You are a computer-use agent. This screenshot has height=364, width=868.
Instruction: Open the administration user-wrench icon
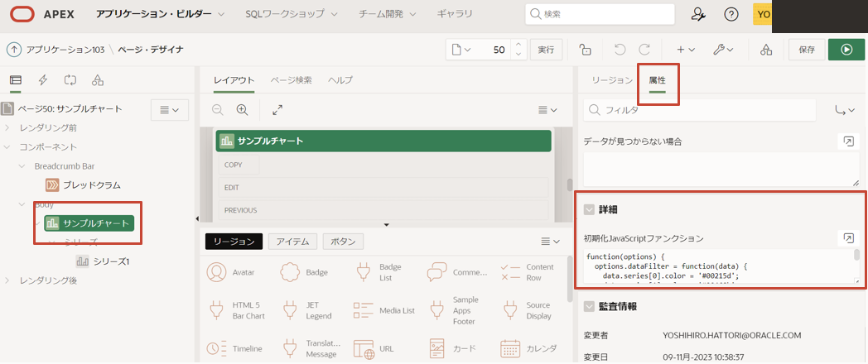click(x=699, y=15)
